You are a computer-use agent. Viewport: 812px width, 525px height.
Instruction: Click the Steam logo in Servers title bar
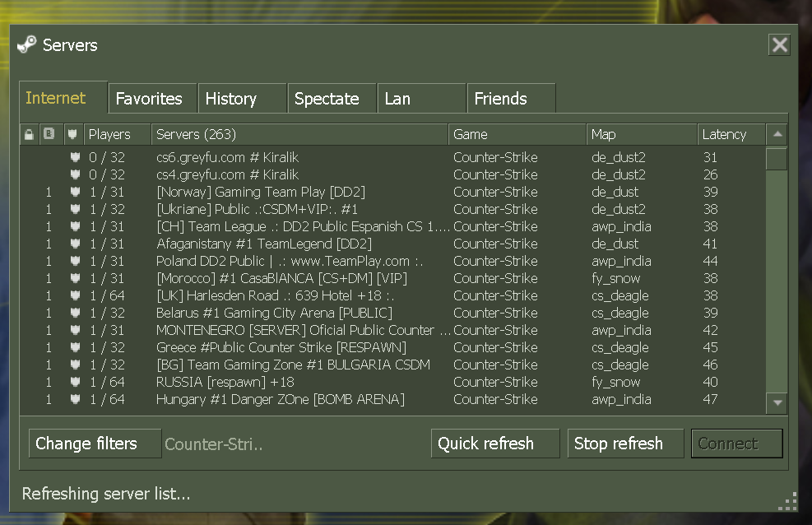tap(27, 44)
